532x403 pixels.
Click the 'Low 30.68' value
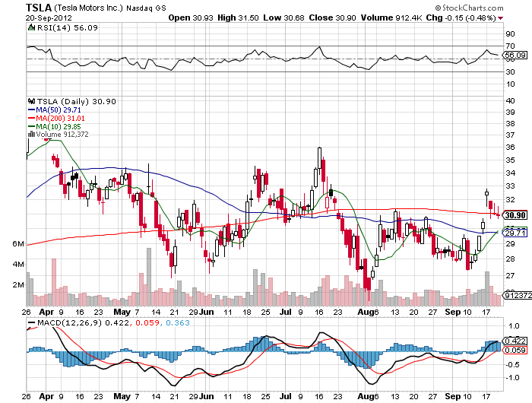(284, 18)
